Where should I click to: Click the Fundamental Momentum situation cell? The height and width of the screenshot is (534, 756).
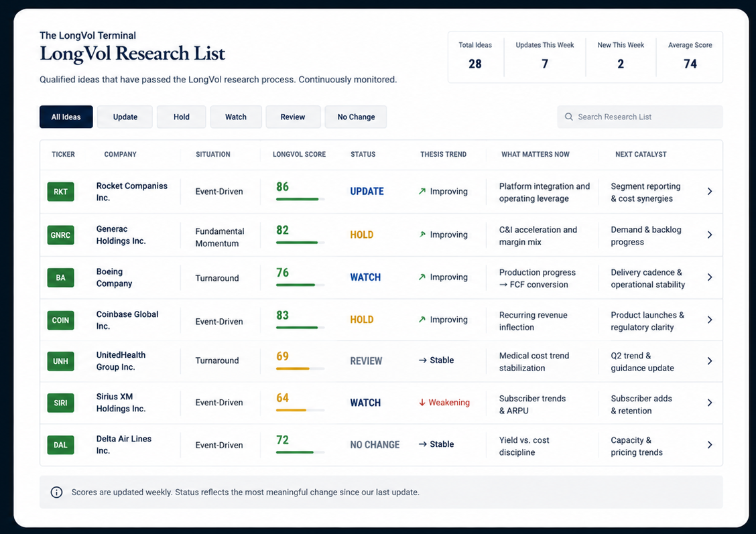coord(219,237)
